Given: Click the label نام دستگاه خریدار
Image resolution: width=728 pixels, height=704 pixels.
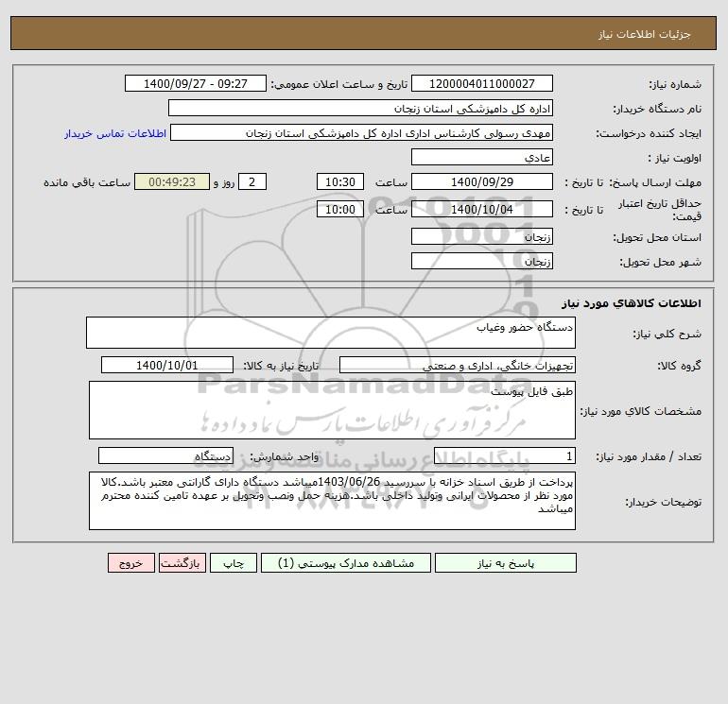Looking at the screenshot, I should click(657, 109).
